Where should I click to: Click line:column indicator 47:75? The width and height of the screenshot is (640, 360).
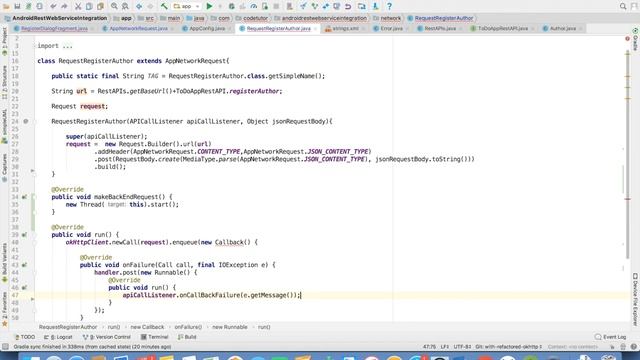pos(429,347)
